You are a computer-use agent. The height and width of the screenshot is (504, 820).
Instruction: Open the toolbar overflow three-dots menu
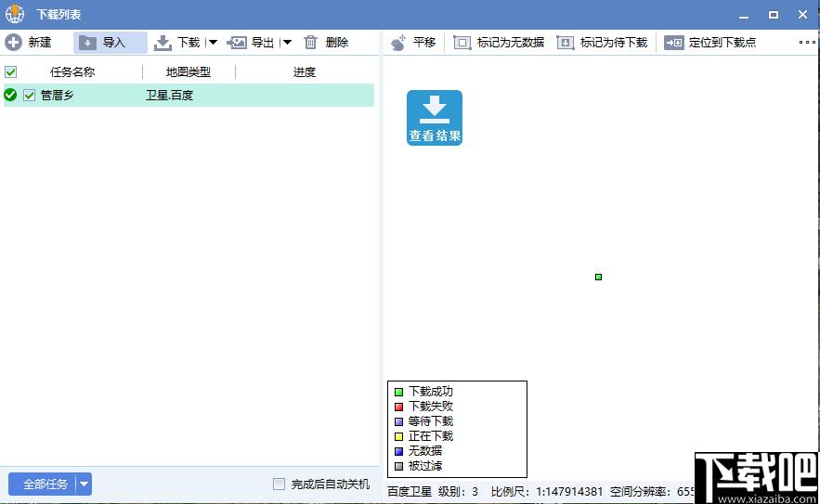(x=807, y=43)
